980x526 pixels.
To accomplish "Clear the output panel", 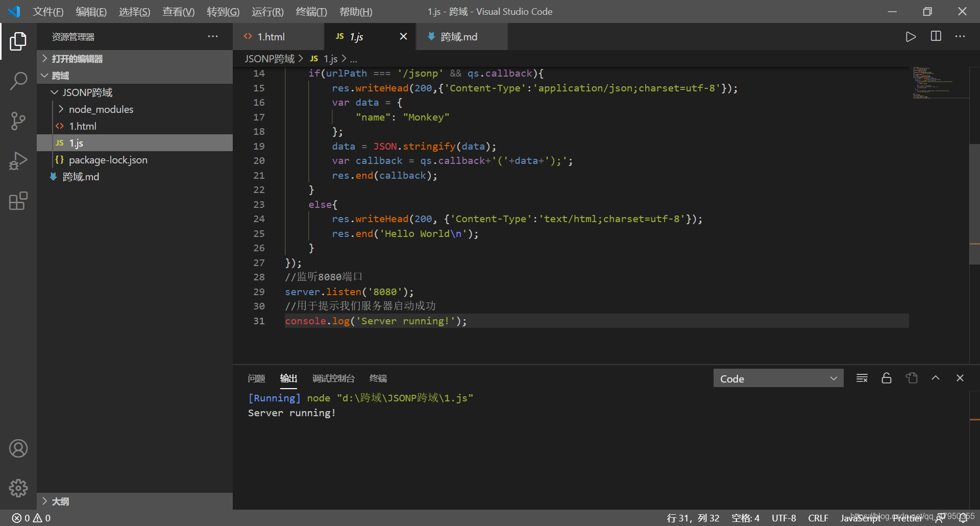I will click(x=862, y=378).
